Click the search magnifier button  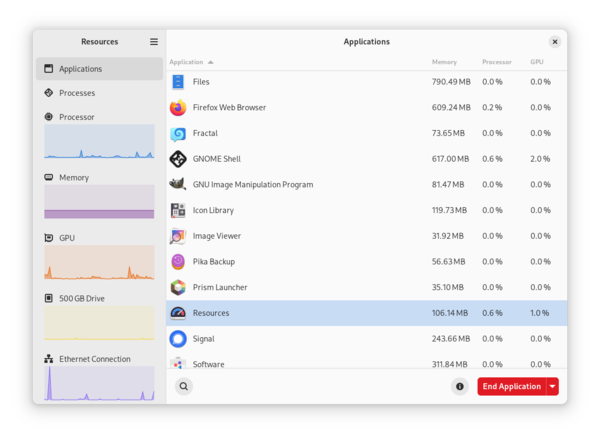pyautogui.click(x=184, y=386)
